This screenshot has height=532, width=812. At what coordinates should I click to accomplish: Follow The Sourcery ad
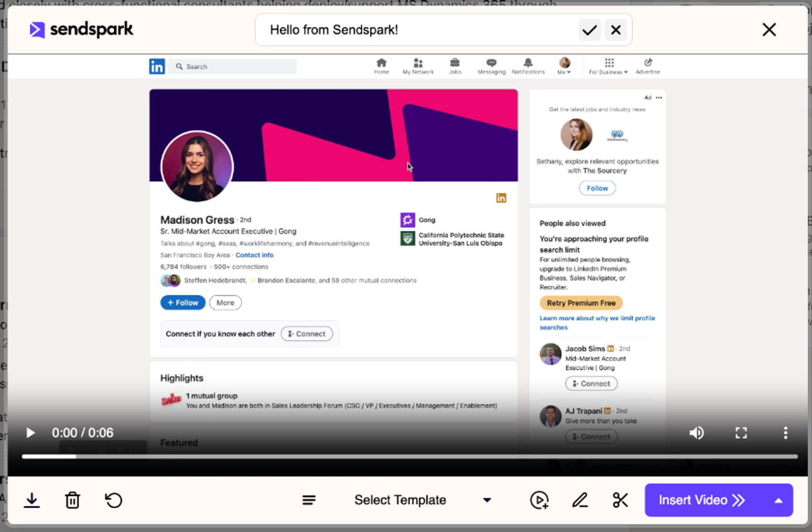click(x=597, y=188)
